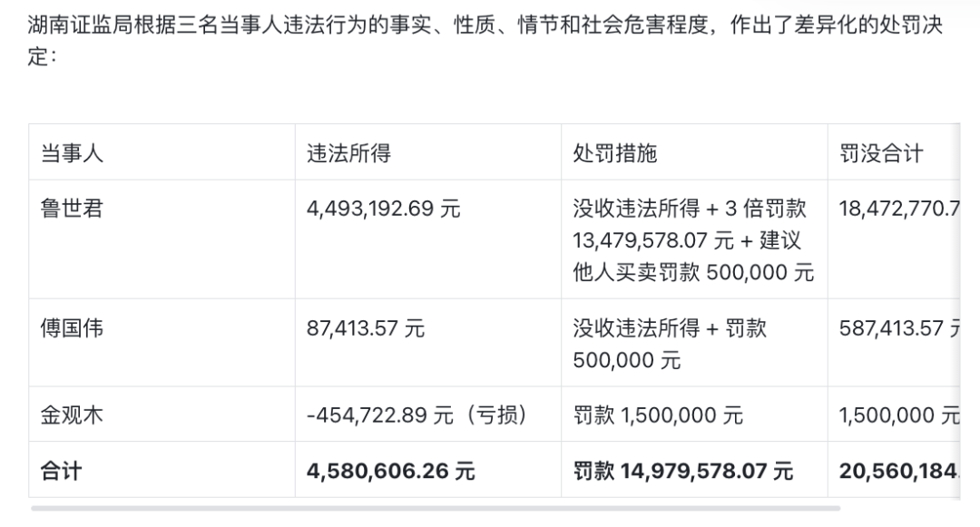Click 傅国伟's 罚款 500,000 元 penalty cell
This screenshot has width=980, height=527.
[670, 343]
